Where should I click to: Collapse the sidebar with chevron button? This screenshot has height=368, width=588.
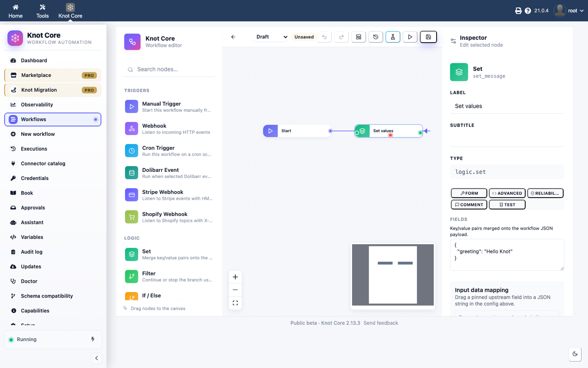click(96, 358)
